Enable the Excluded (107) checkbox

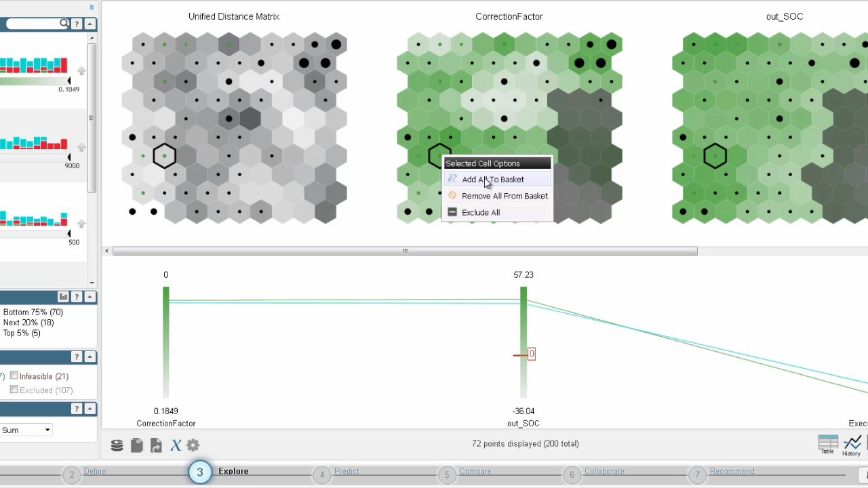click(14, 390)
